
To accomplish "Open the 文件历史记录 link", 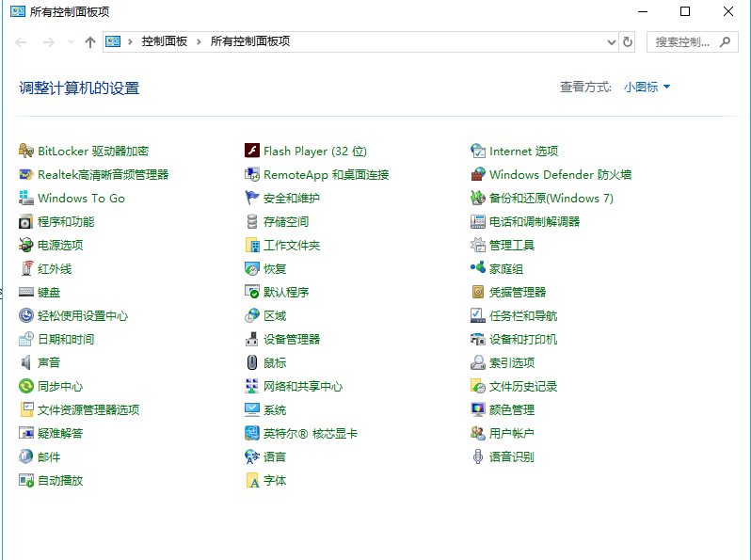I will (x=523, y=386).
